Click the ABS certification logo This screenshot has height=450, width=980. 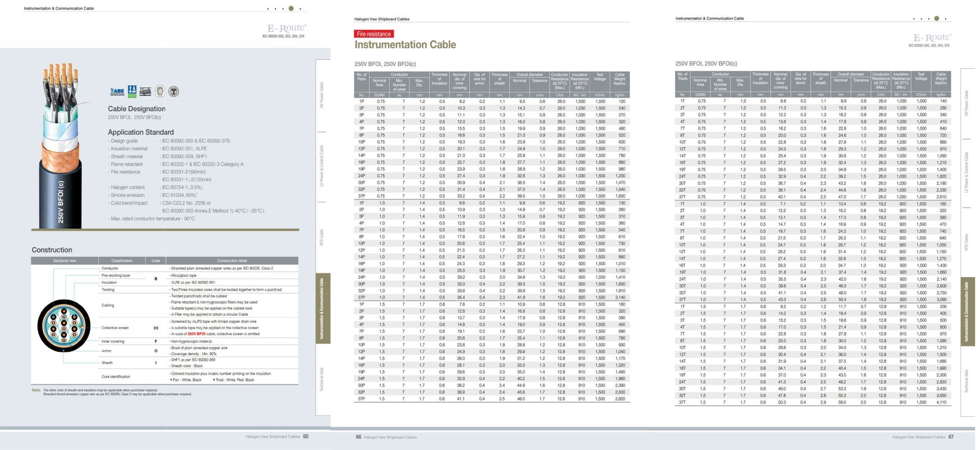point(117,91)
